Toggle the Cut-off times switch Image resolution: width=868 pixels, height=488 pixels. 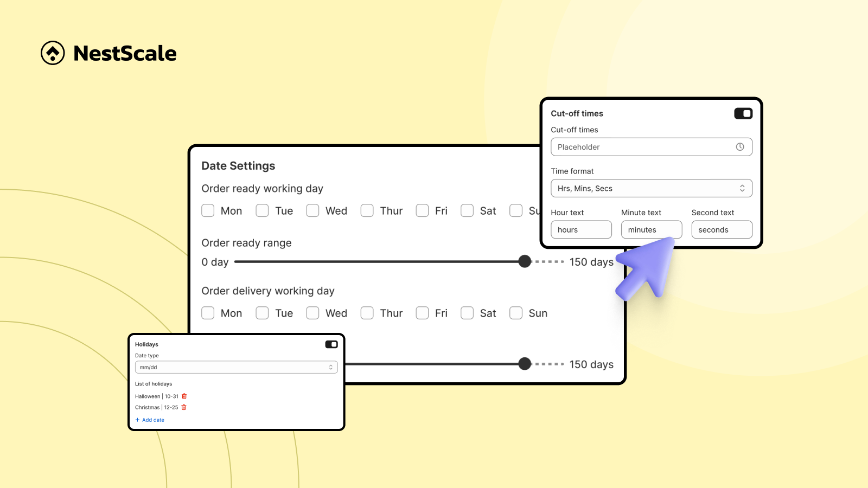click(x=743, y=113)
